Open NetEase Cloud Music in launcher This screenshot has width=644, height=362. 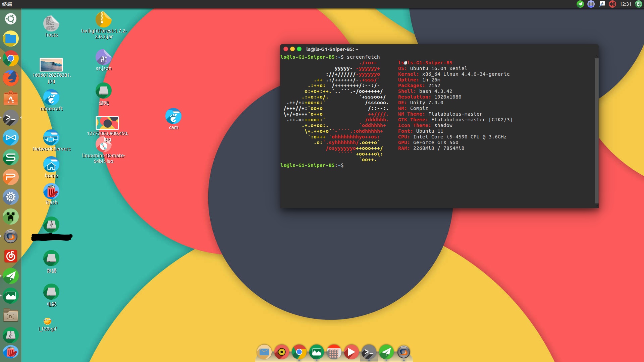point(11,256)
